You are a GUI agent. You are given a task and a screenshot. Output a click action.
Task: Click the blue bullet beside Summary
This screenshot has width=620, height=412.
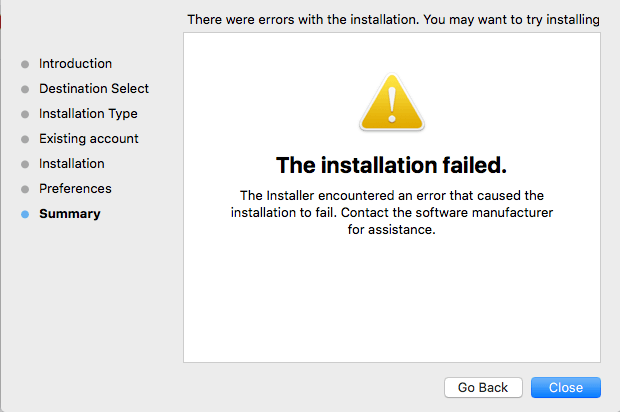pos(25,214)
